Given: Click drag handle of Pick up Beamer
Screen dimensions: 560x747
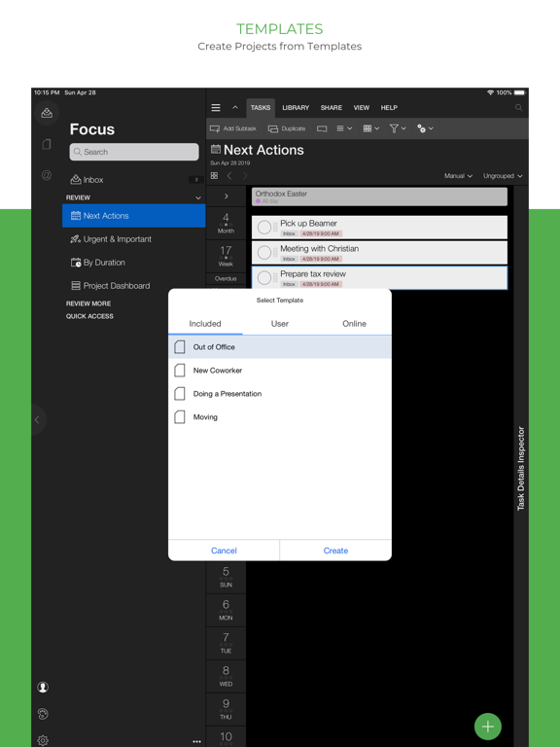Looking at the screenshot, I should coord(275,228).
